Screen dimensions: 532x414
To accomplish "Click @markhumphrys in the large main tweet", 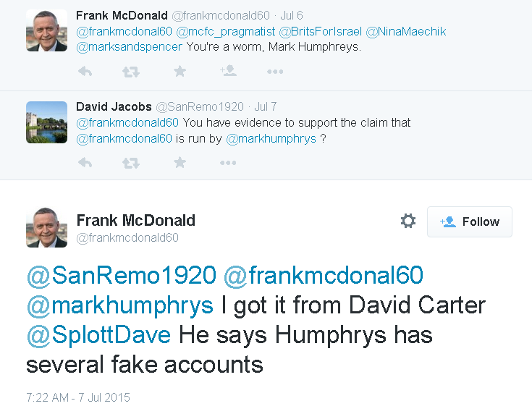I will [x=119, y=305].
